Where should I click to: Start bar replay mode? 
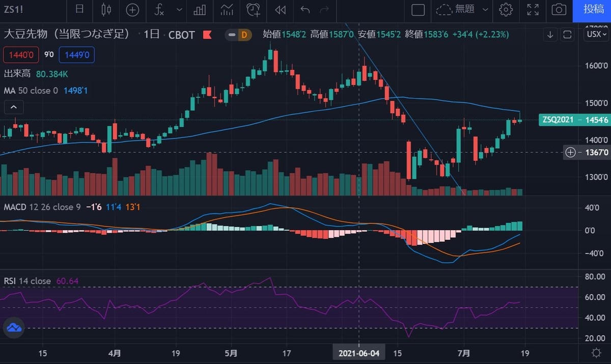click(x=280, y=9)
